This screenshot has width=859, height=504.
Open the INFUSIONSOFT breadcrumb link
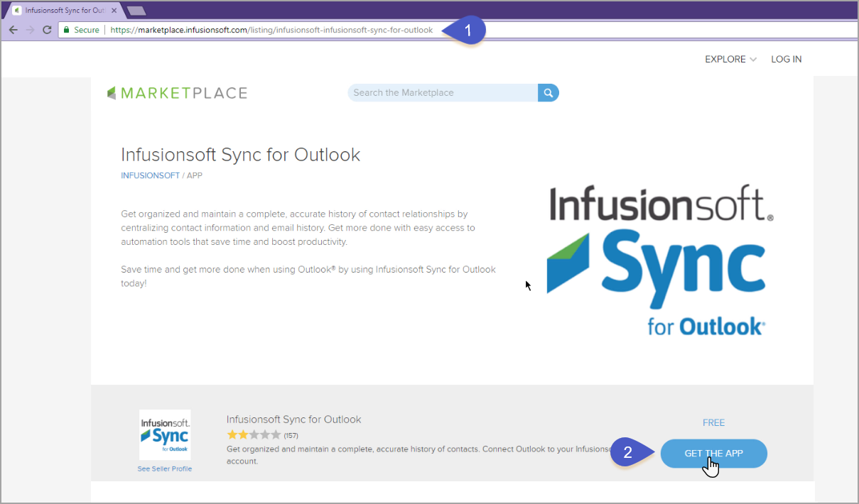coord(150,175)
